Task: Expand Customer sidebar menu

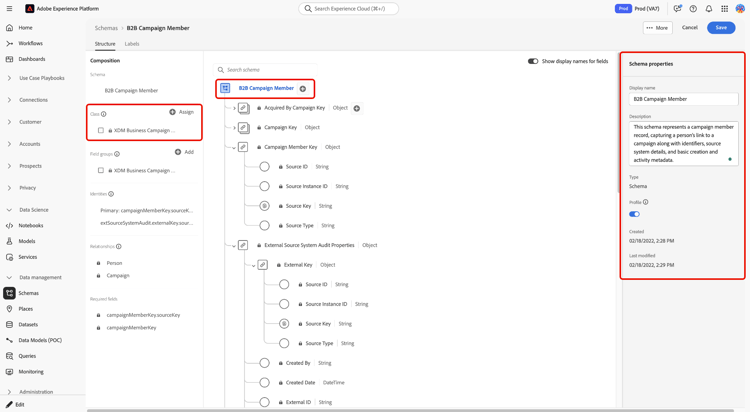Action: [9, 122]
